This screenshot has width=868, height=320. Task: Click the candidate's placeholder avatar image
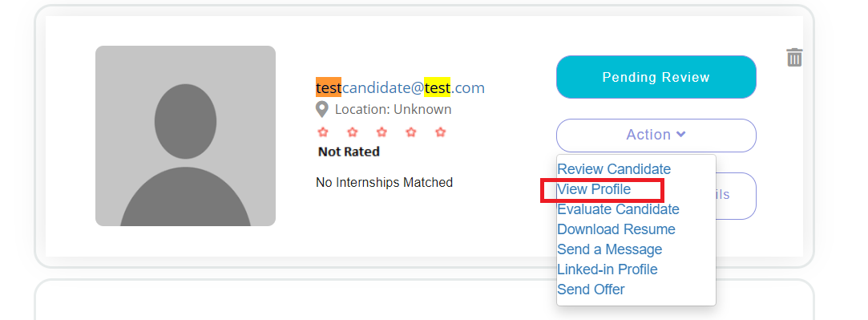click(185, 136)
